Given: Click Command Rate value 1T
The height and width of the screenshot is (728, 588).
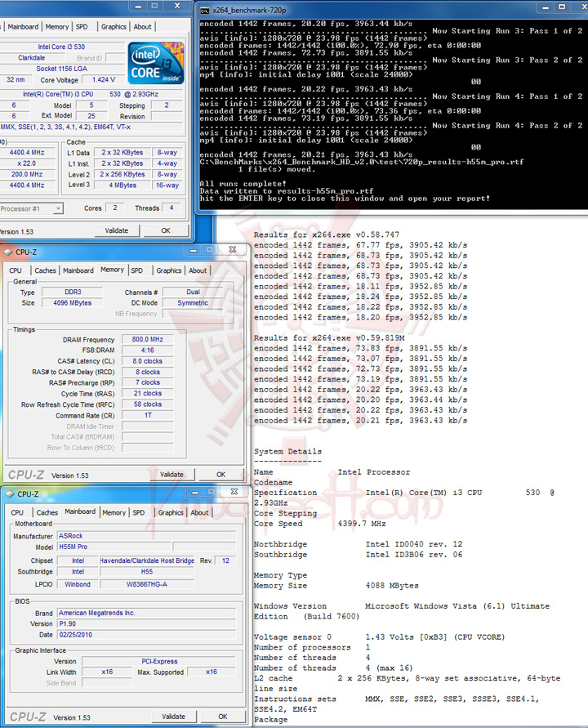Looking at the screenshot, I should coord(148,415).
